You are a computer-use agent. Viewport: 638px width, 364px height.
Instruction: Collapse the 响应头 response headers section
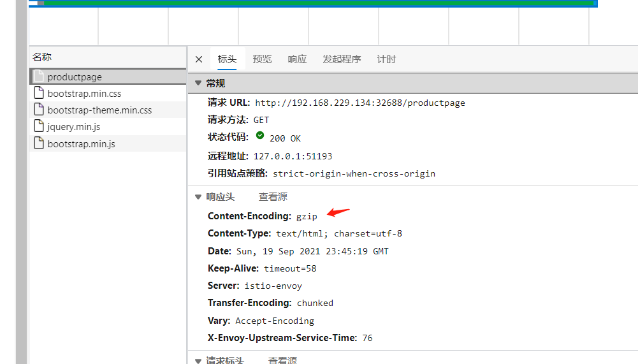[198, 197]
